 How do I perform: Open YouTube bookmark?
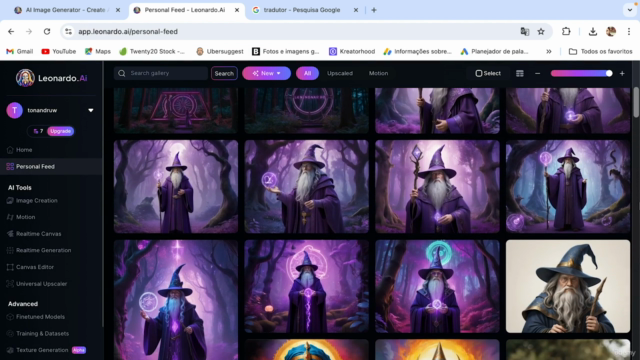coord(59,51)
